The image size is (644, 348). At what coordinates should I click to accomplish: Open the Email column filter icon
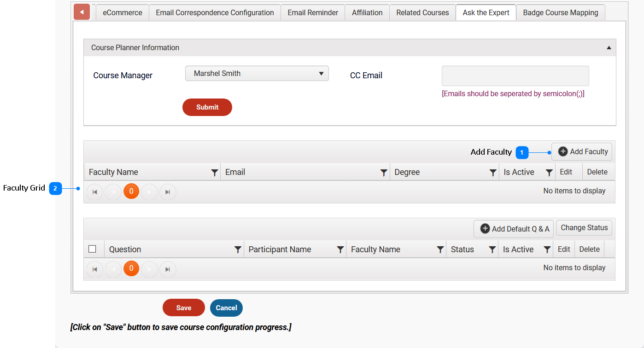(383, 173)
